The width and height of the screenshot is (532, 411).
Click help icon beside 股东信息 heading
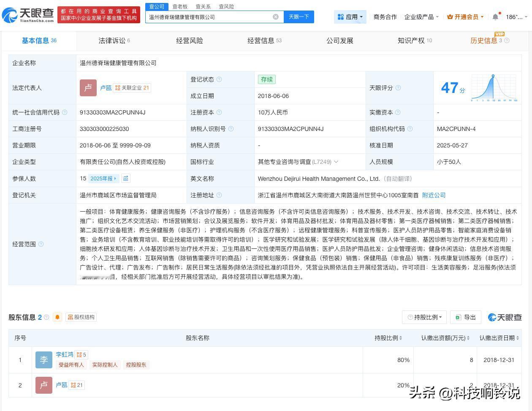[x=46, y=317]
